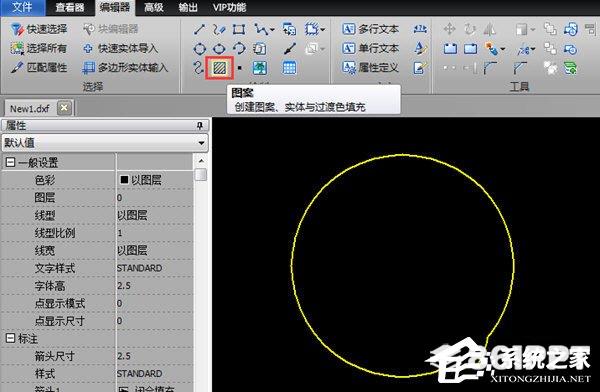
Task: Select the freehand sketch pencil tool
Action: point(219,29)
